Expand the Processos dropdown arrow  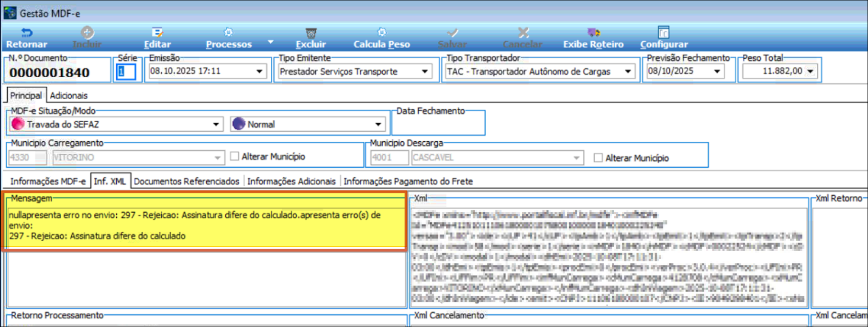[x=270, y=42]
